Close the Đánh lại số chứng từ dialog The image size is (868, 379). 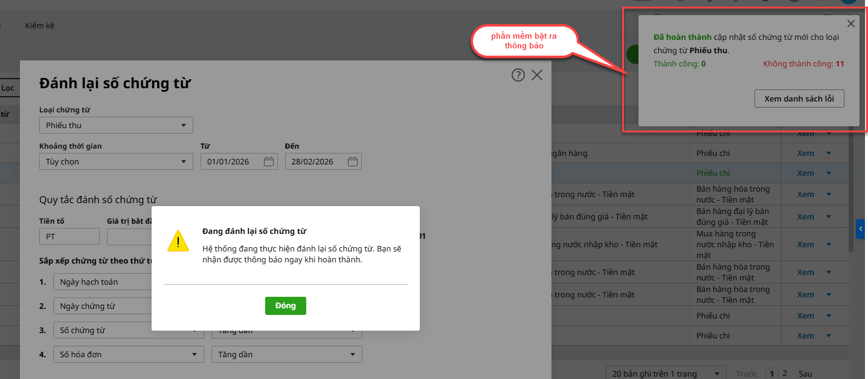pyautogui.click(x=537, y=75)
